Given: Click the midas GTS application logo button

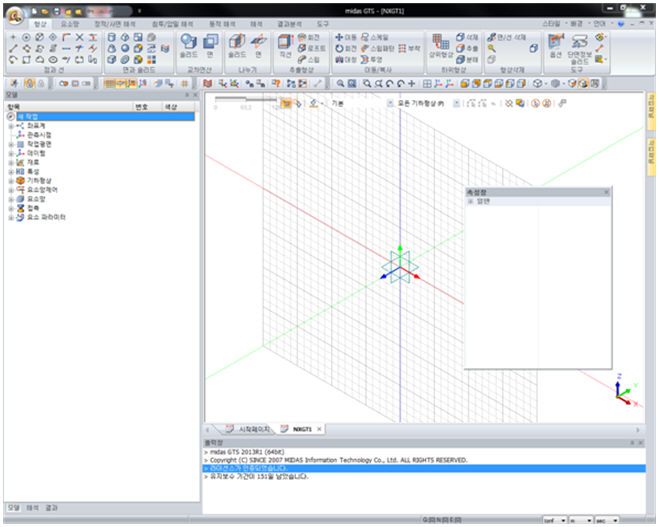Looking at the screenshot, I should 14,12.
